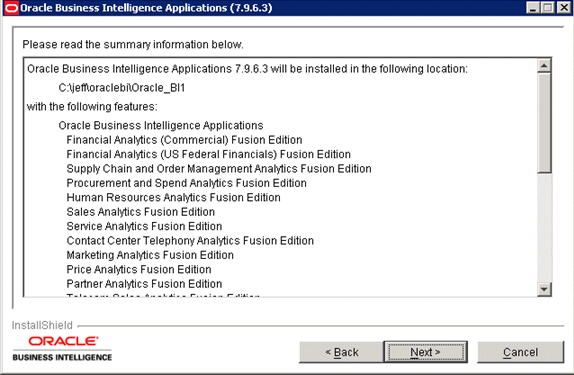Image resolution: width=574 pixels, height=375 pixels.
Task: Close the installer window
Action: point(564,8)
